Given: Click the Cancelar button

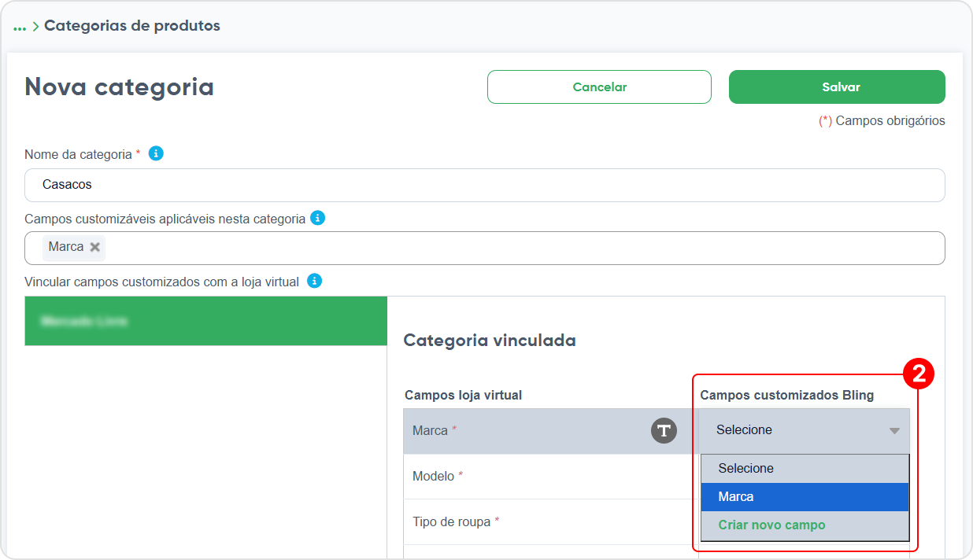Looking at the screenshot, I should 599,87.
